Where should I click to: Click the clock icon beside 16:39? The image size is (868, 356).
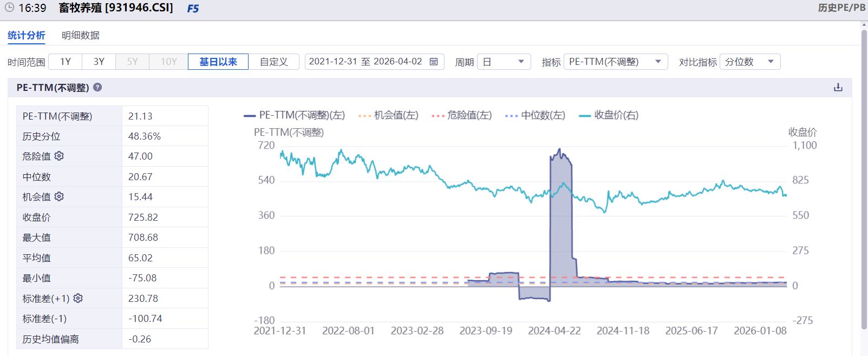point(9,8)
